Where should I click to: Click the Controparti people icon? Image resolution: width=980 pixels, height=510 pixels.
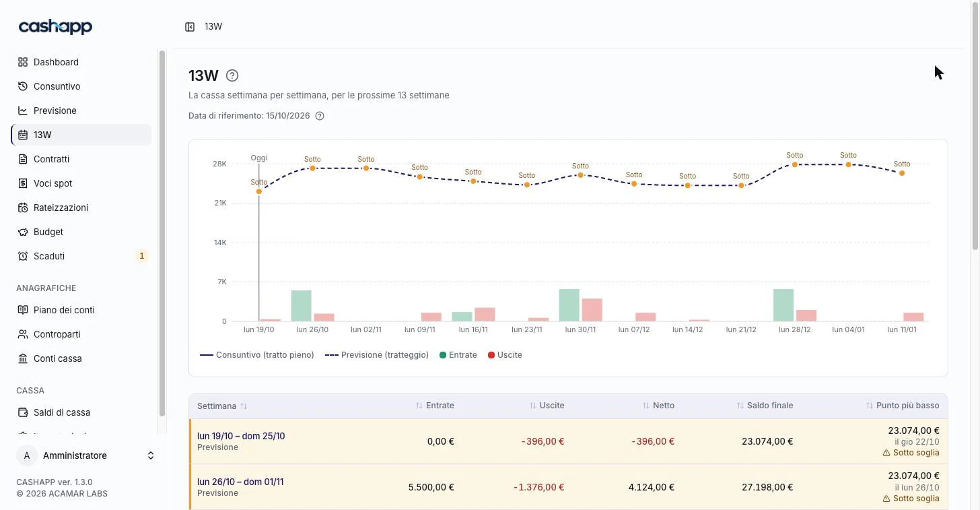pyautogui.click(x=23, y=334)
